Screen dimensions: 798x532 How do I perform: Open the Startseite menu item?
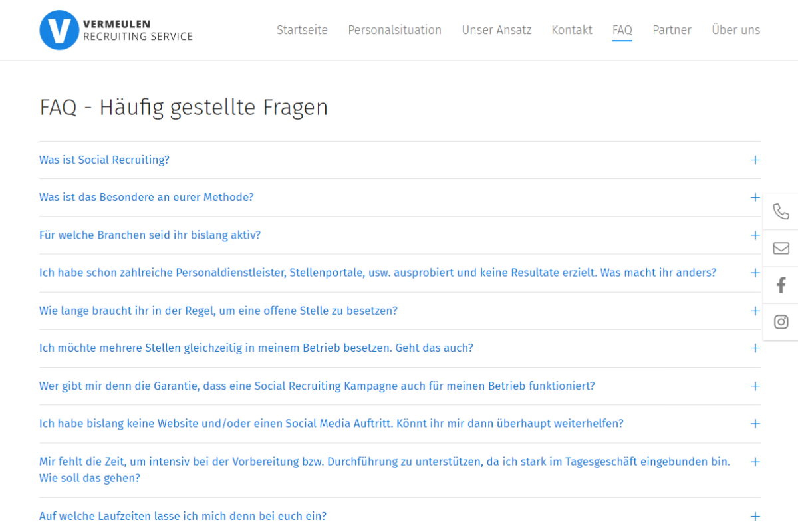[302, 30]
